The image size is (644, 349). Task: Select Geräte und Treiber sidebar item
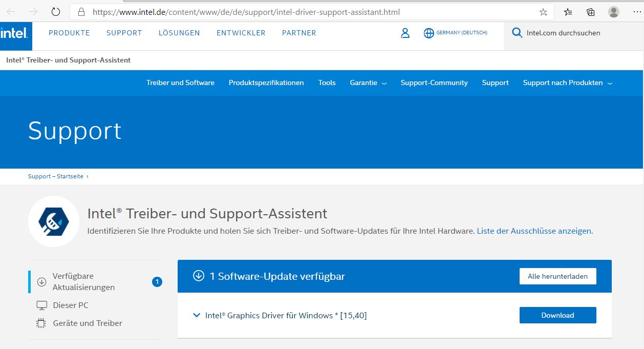point(88,323)
